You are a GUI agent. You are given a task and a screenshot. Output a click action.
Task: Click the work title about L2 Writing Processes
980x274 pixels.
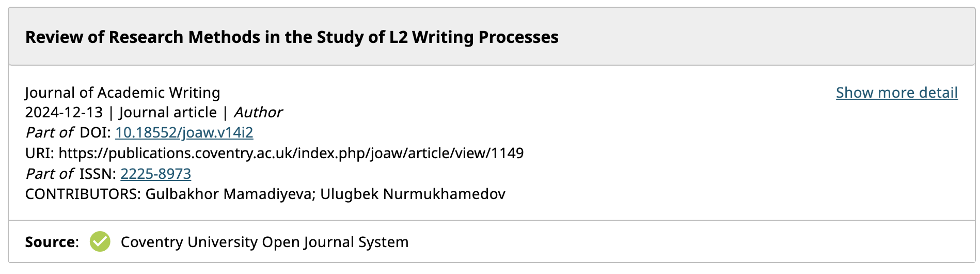click(292, 37)
